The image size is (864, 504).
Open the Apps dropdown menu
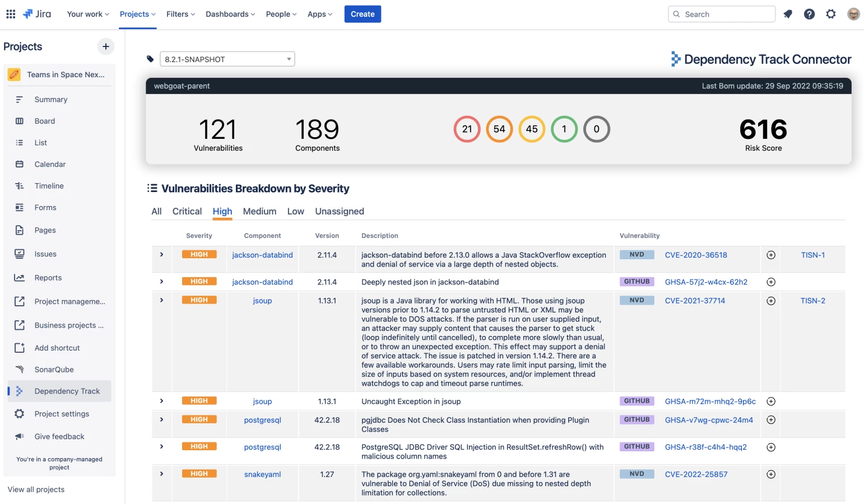(320, 14)
